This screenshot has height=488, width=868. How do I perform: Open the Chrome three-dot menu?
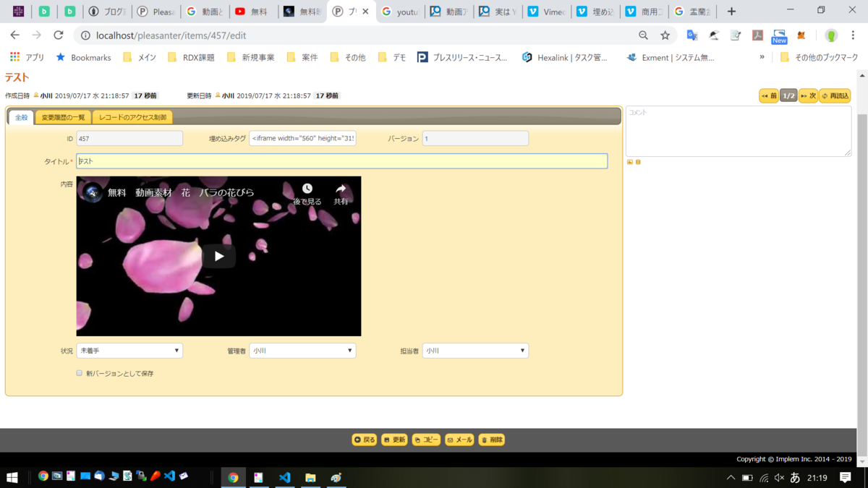853,35
